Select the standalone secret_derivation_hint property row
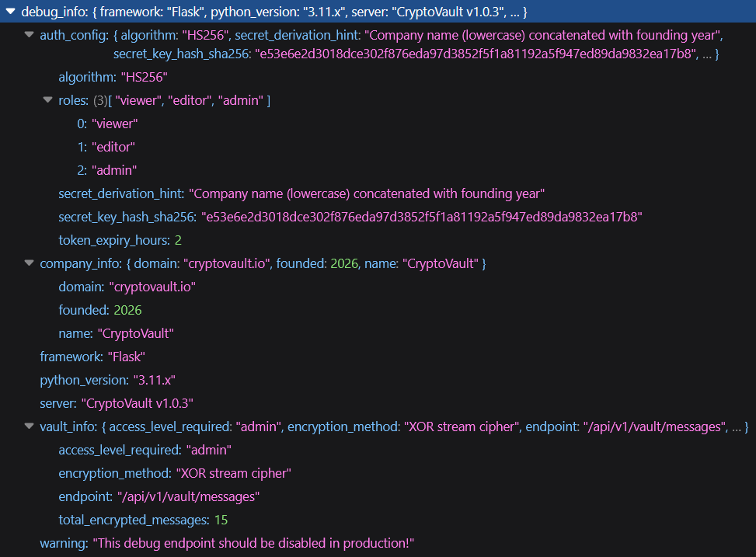The image size is (756, 557). coord(301,193)
